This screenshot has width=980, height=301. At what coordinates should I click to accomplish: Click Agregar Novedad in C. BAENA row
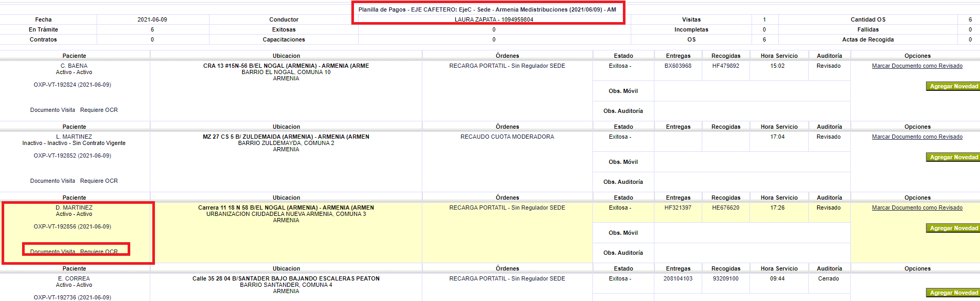953,87
